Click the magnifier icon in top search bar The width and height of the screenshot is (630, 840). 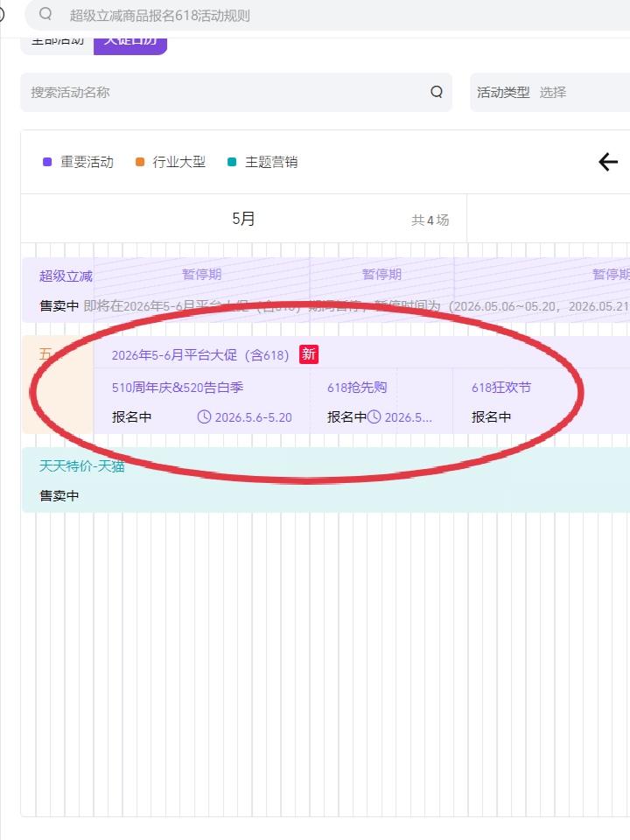[x=45, y=14]
